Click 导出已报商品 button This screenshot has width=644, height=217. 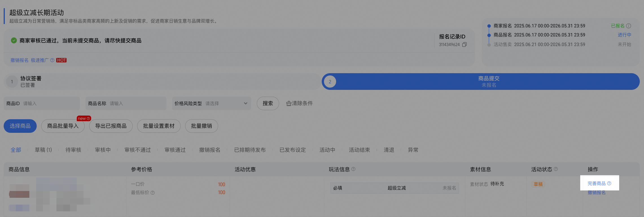click(111, 126)
